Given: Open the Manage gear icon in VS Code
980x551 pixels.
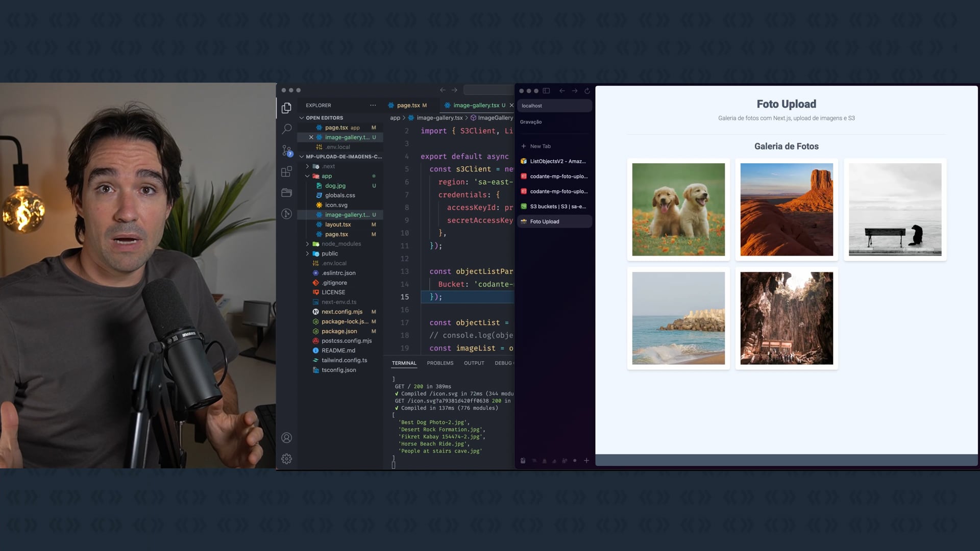Looking at the screenshot, I should pos(287,459).
